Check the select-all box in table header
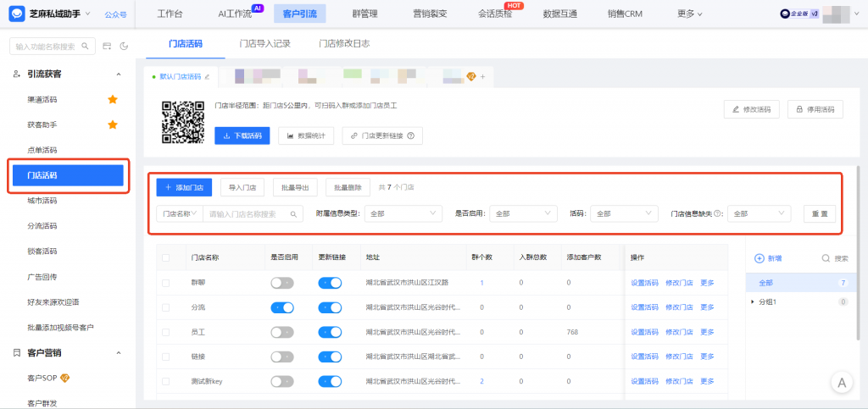 point(166,257)
